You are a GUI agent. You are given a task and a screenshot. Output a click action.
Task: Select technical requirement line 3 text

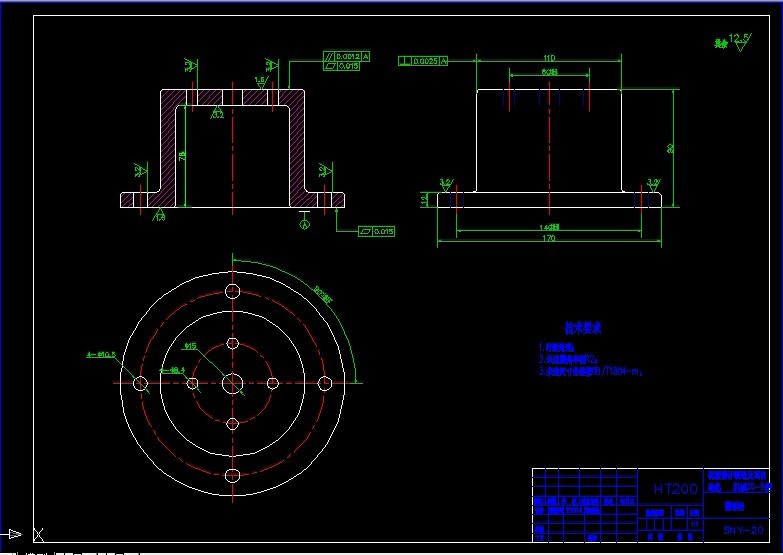point(591,372)
